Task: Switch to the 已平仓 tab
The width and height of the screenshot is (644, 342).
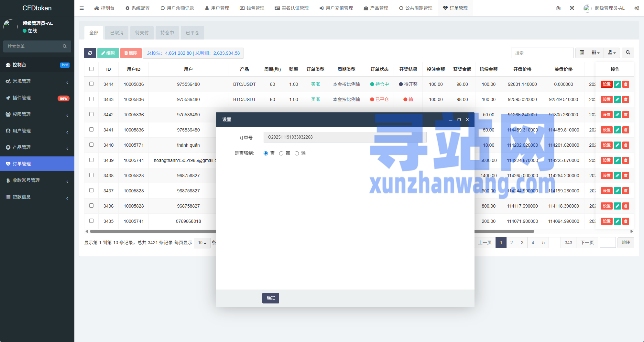Action: click(x=192, y=33)
